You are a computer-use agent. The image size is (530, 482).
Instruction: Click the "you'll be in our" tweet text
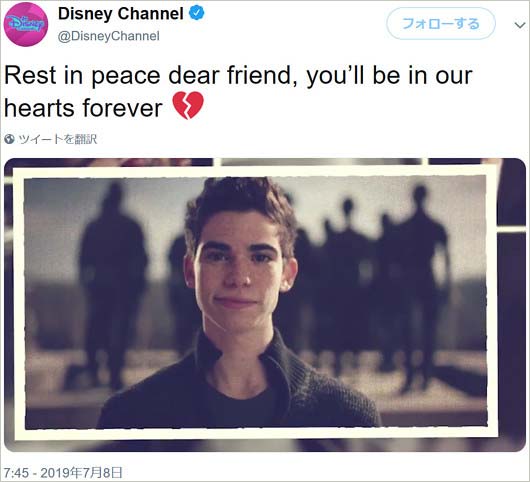pyautogui.click(x=389, y=76)
